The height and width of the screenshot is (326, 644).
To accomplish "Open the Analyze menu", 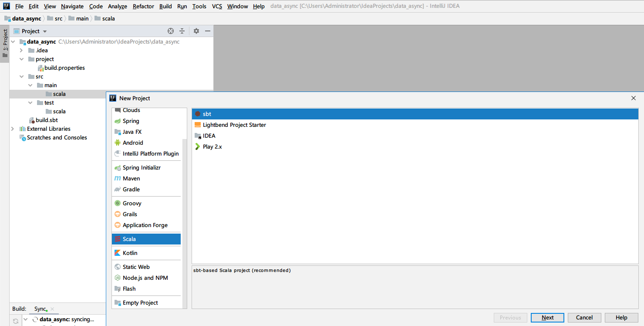I will tap(118, 7).
